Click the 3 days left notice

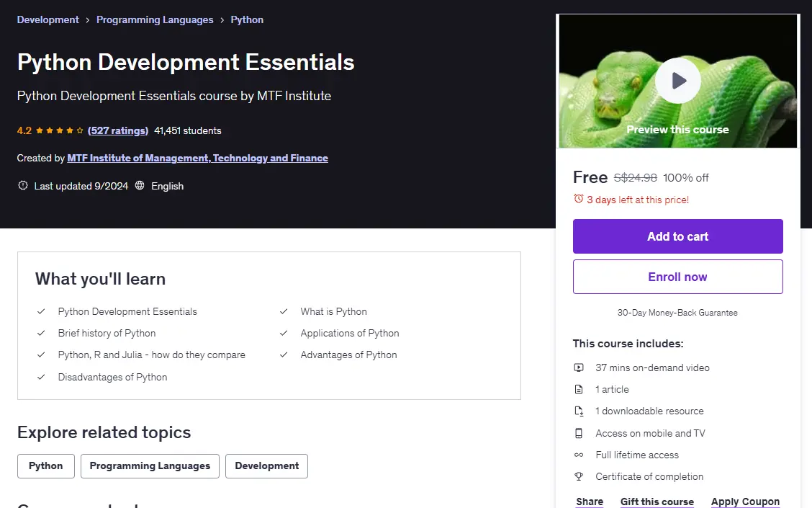pyautogui.click(x=638, y=200)
